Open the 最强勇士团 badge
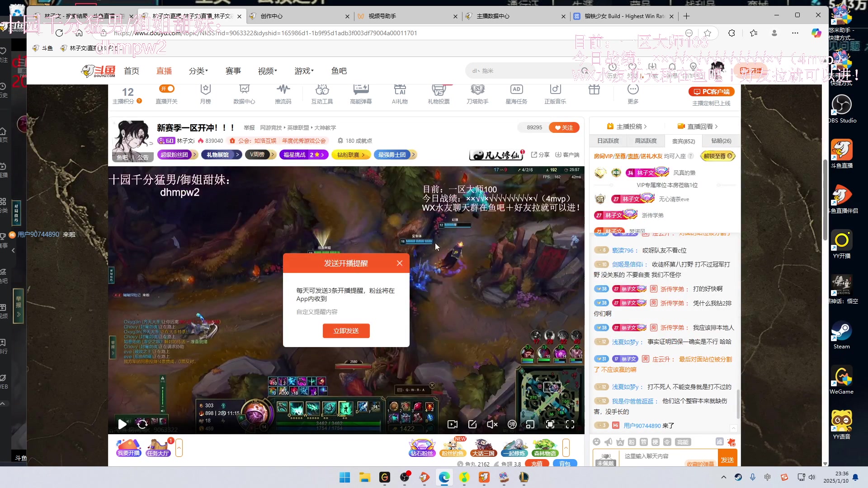Viewport: 868px width, 488px height. [395, 155]
